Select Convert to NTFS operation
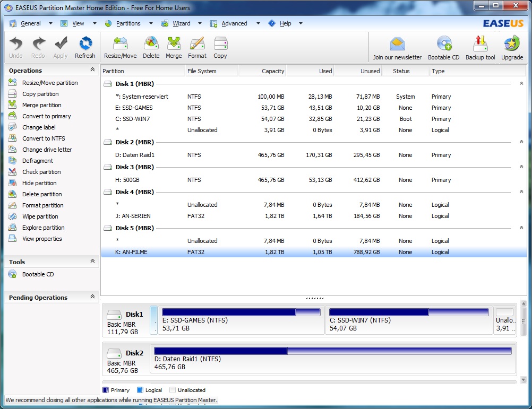The height and width of the screenshot is (409, 532). point(37,138)
